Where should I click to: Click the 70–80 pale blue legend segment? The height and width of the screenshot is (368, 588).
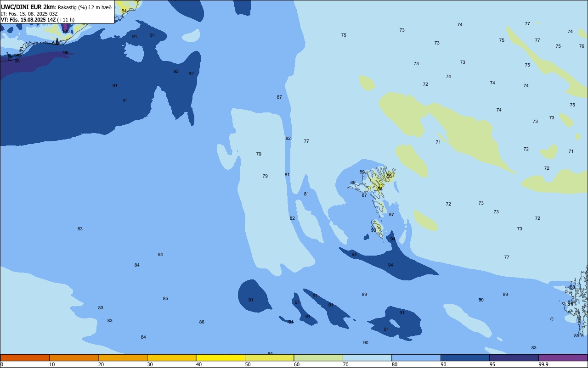(367, 357)
